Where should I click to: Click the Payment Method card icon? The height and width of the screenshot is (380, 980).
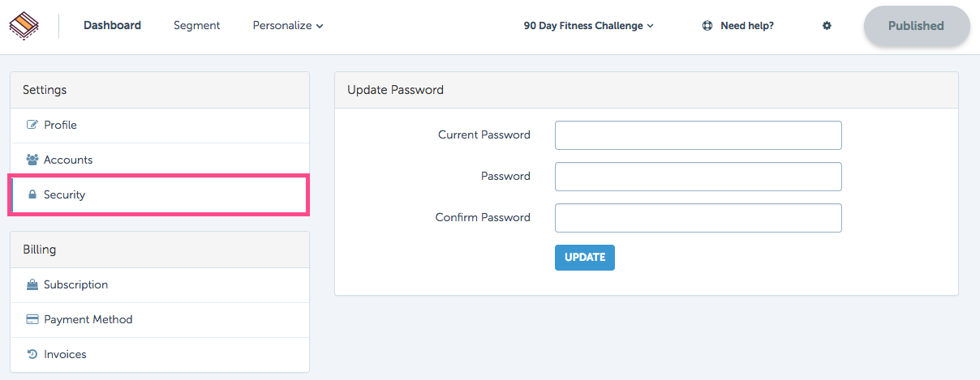click(32, 319)
